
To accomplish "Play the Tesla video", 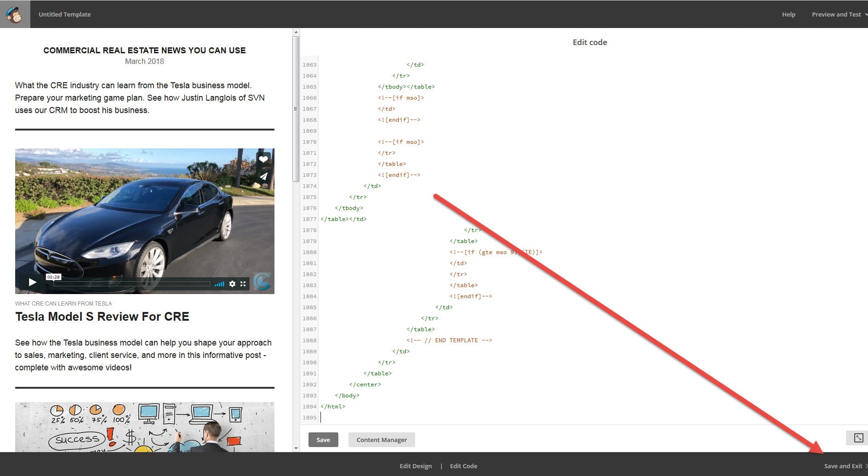I will (32, 282).
